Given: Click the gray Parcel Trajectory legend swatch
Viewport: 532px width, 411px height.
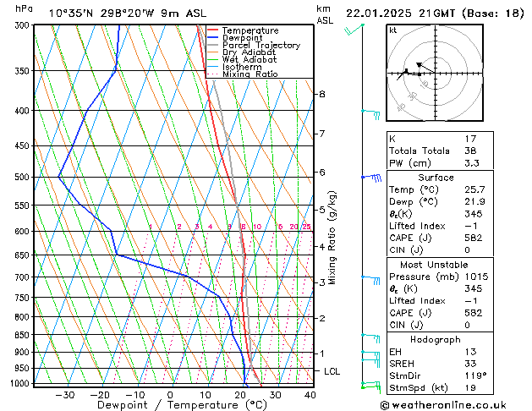Looking at the screenshot, I should click(213, 45).
